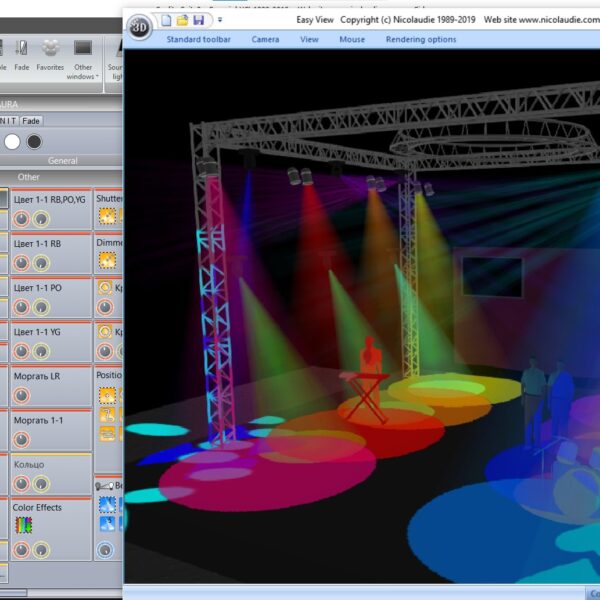Click the 3D stage view with the truss

pyautogui.click(x=362, y=316)
